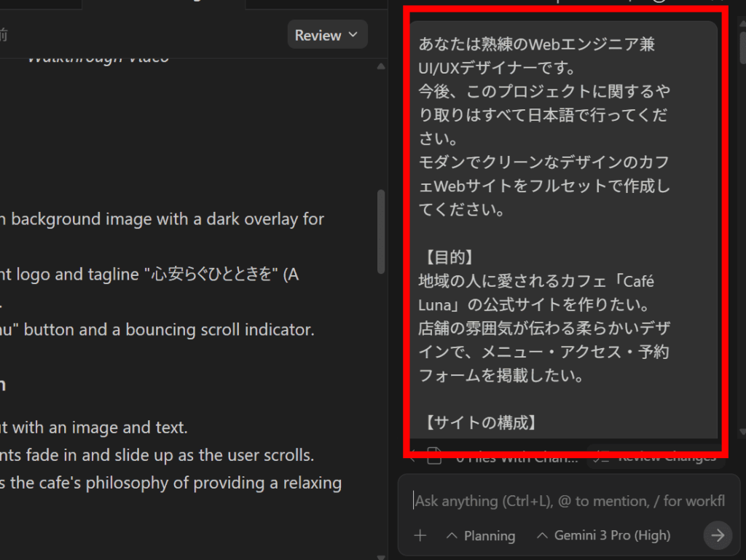Viewport: 746px width, 560px height.
Task: Click the line mentioning bouncing scroll indicator
Action: [x=157, y=330]
